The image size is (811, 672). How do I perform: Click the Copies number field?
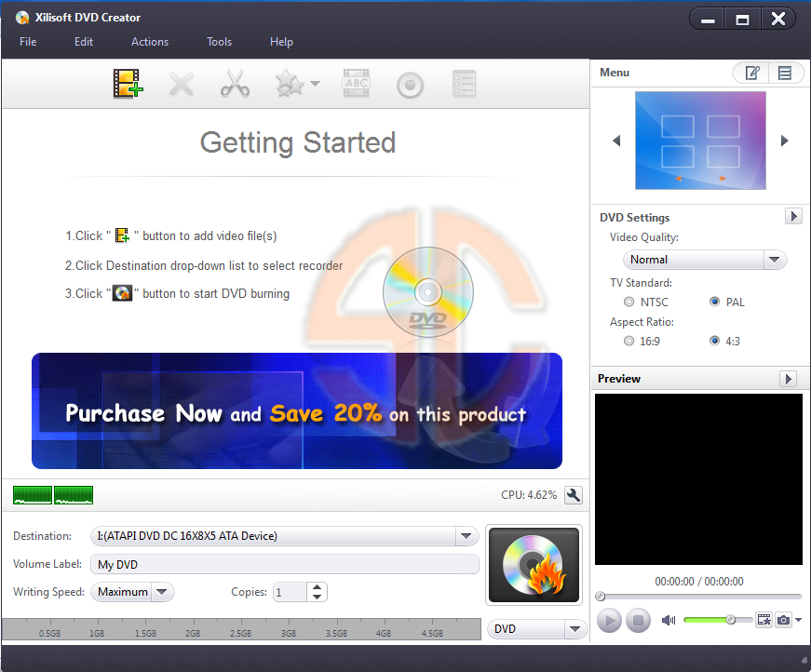[290, 592]
